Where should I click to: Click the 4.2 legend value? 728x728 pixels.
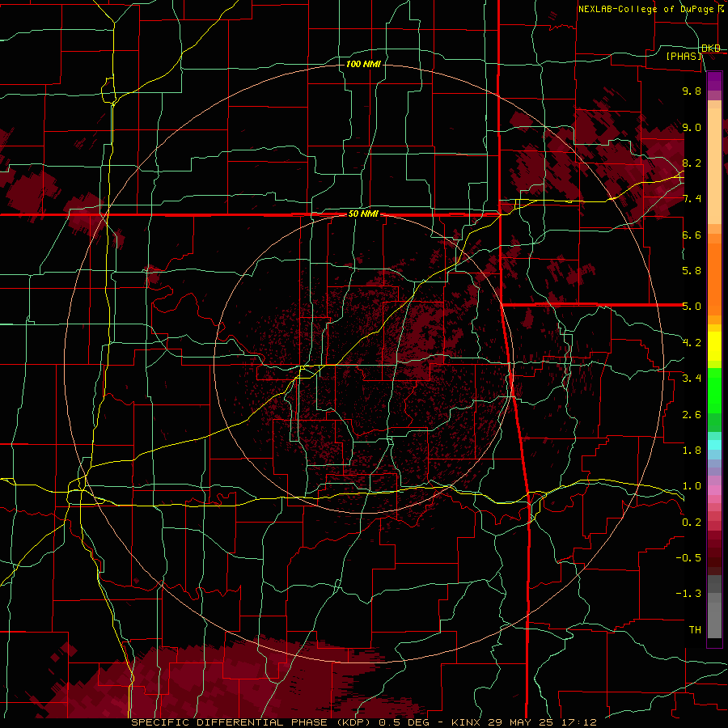[x=692, y=343]
